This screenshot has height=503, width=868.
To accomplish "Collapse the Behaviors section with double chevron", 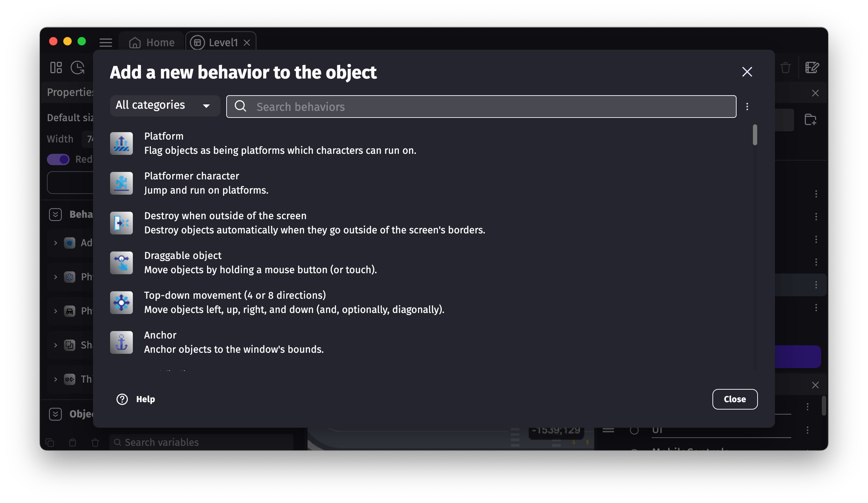I will 55,214.
